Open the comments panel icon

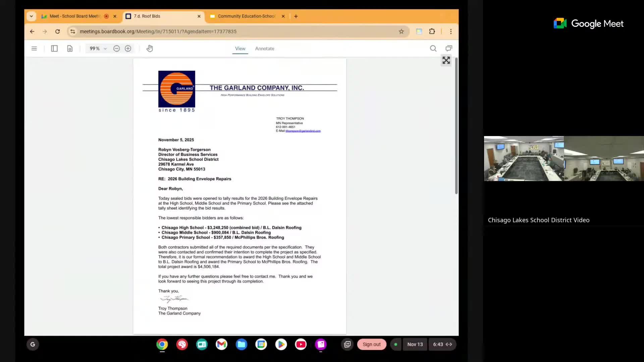448,49
